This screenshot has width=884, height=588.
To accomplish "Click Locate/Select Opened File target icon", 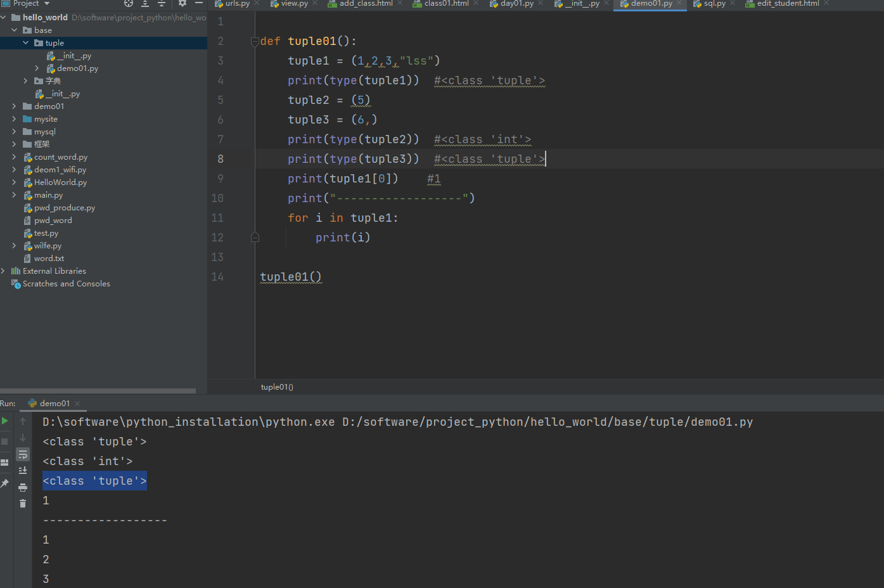I will click(x=129, y=3).
